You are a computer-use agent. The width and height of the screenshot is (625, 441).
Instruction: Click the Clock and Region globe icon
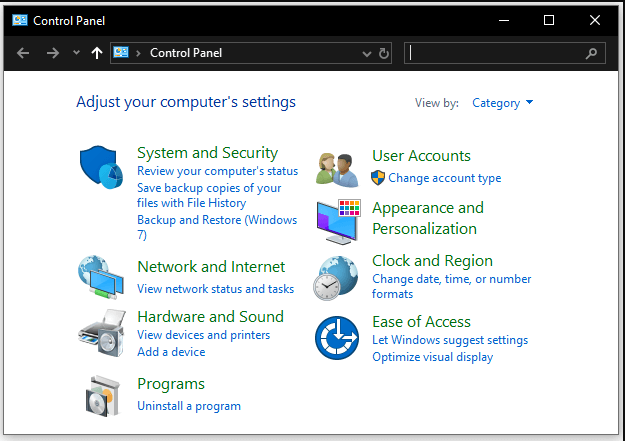click(x=337, y=276)
